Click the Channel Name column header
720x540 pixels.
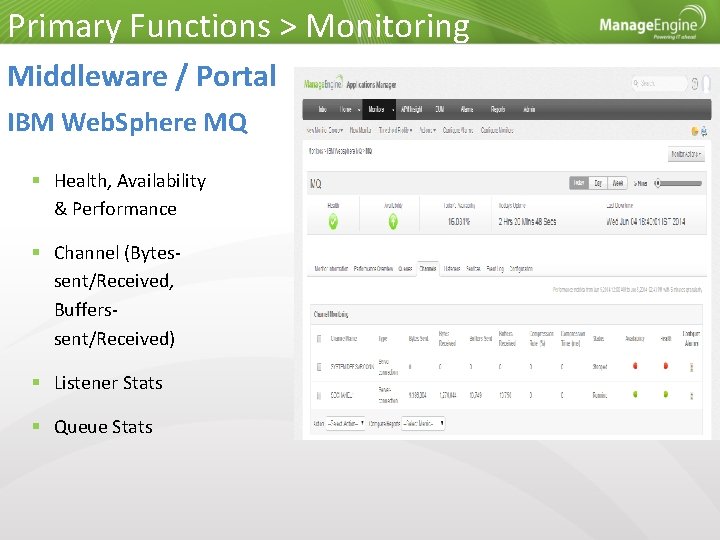(343, 339)
